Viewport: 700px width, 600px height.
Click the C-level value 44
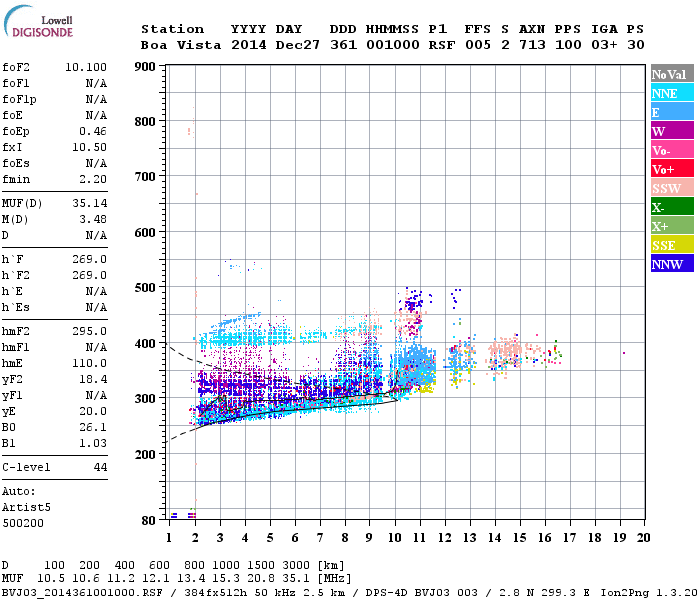coord(100,467)
